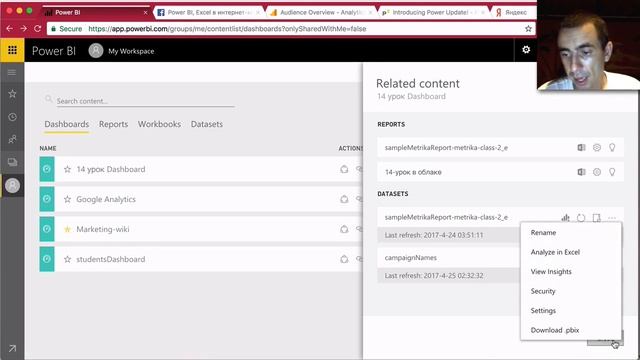640x360 pixels.
Task: Click the Search content field
Action: [x=145, y=101]
